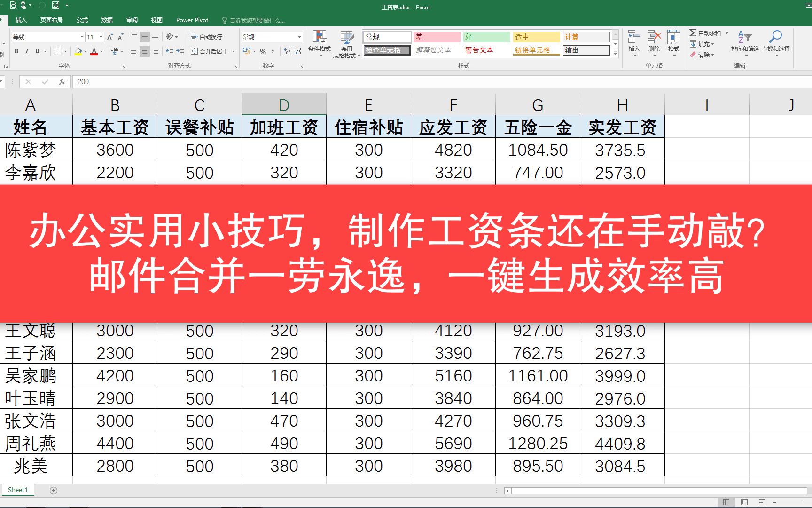Toggle align text right
Image resolution: width=812 pixels, height=508 pixels.
coord(155,51)
